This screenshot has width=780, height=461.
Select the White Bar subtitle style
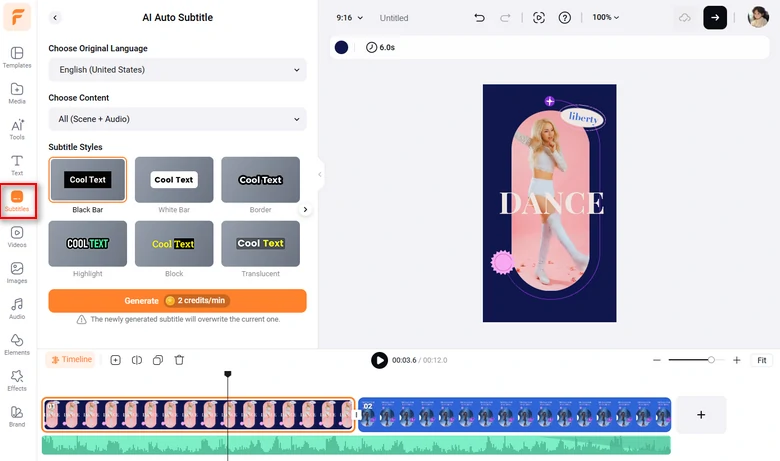coord(174,180)
